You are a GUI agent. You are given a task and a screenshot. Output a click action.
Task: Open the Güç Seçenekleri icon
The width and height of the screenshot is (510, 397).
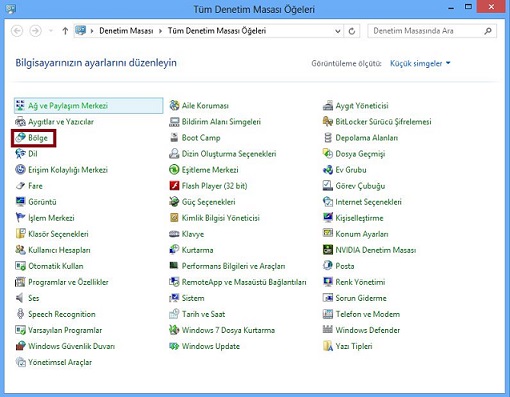174,202
